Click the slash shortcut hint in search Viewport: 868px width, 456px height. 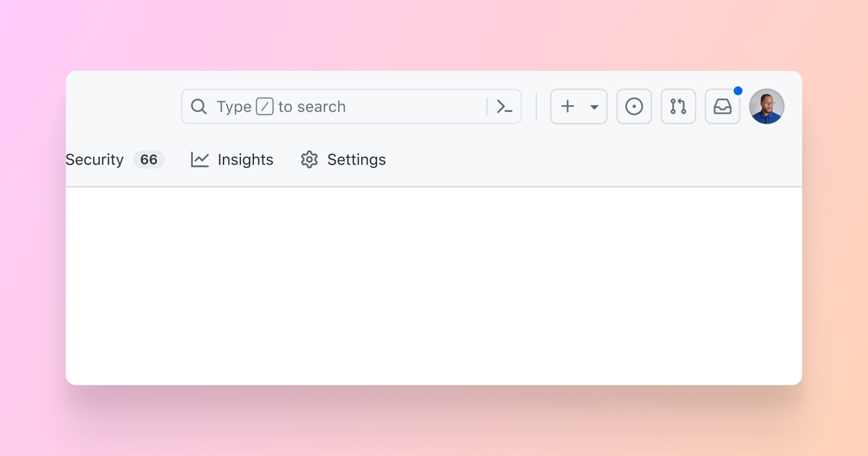(x=265, y=106)
